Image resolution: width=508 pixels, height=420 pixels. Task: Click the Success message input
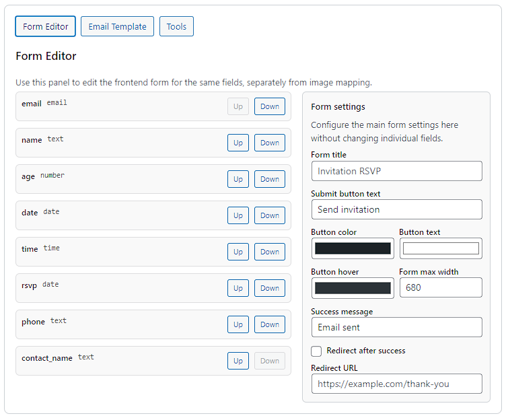click(x=396, y=327)
